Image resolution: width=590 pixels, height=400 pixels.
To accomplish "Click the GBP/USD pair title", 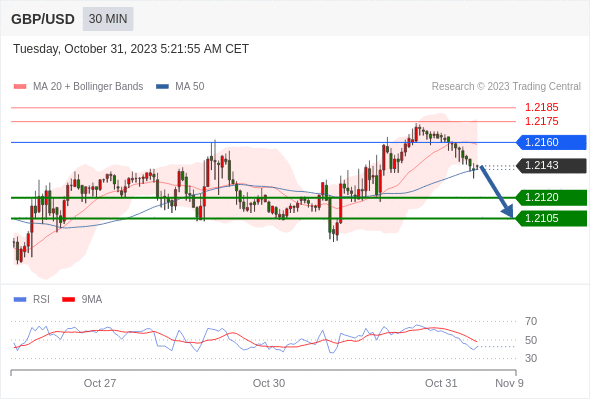I will tap(43, 19).
